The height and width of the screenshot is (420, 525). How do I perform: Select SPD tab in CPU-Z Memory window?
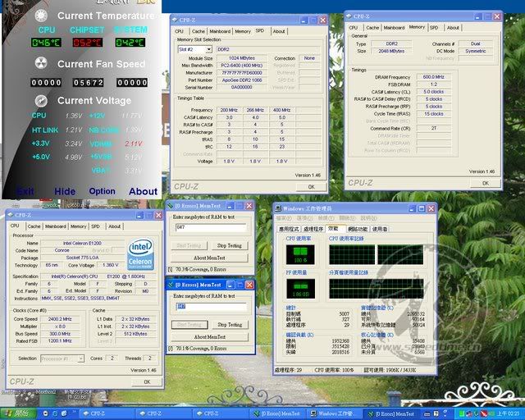[434, 28]
